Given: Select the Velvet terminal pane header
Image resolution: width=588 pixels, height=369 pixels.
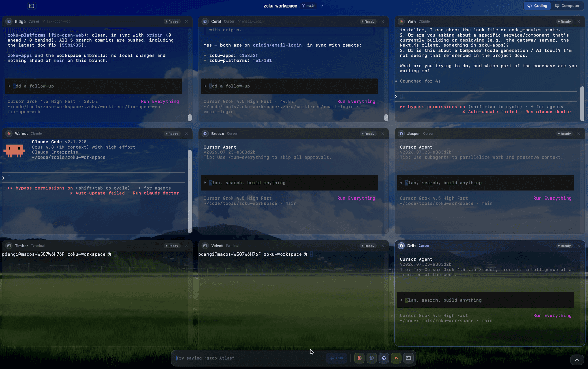Looking at the screenshot, I should click(x=293, y=246).
